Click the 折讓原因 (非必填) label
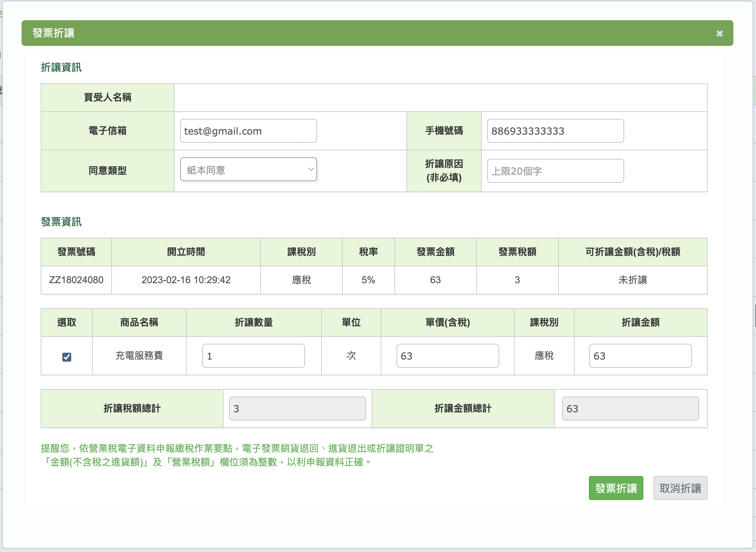Image resolution: width=756 pixels, height=552 pixels. tap(444, 171)
